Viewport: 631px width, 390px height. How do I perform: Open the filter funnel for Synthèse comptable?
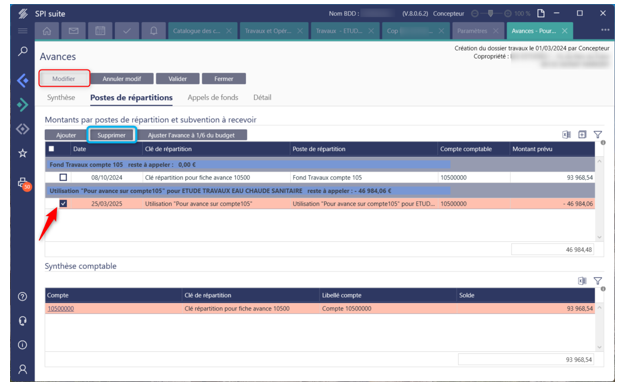pyautogui.click(x=598, y=281)
